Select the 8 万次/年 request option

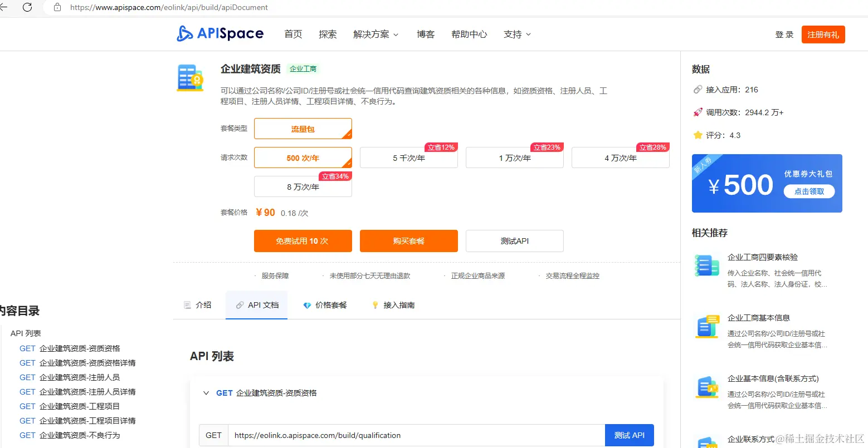[303, 187]
